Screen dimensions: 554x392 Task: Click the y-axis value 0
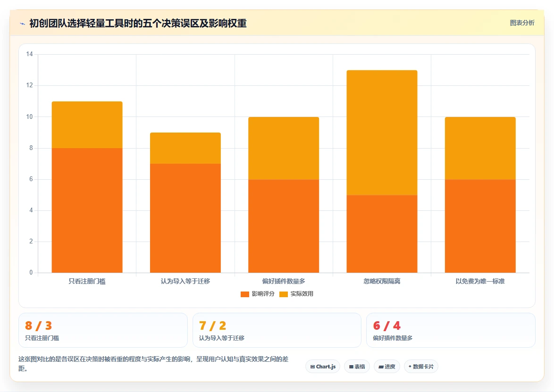[x=31, y=272]
